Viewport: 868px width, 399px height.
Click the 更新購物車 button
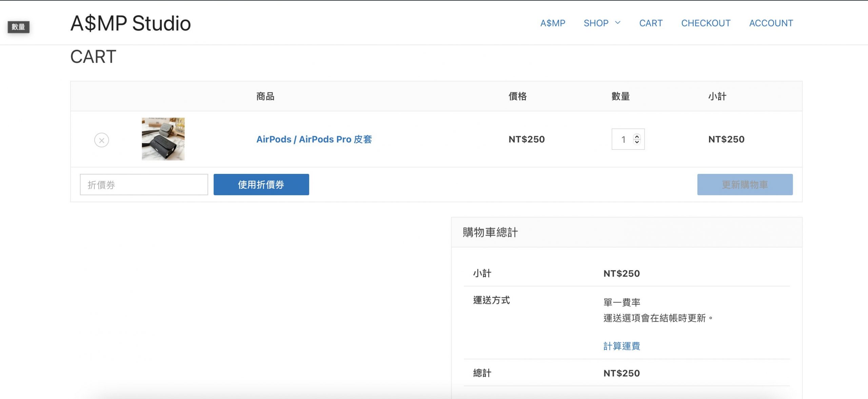coord(745,185)
